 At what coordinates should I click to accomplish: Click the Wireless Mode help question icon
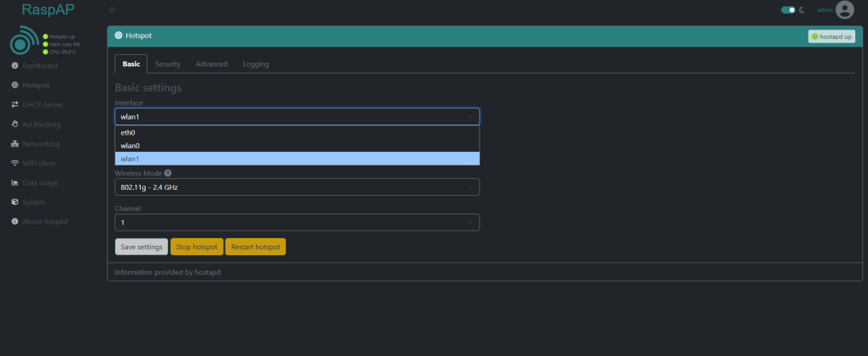click(x=168, y=173)
